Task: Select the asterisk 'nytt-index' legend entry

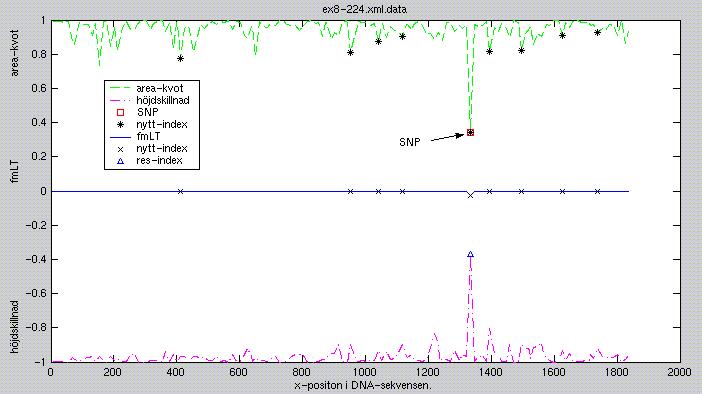Action: [x=162, y=124]
